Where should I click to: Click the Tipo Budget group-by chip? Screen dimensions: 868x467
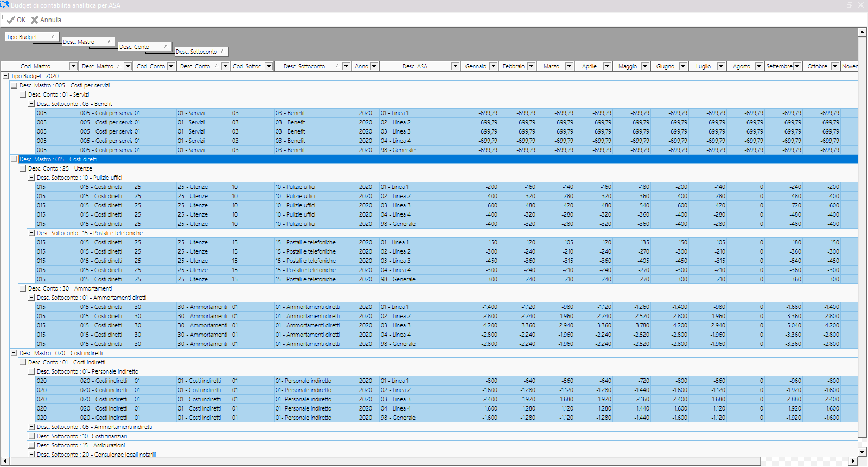(x=32, y=37)
